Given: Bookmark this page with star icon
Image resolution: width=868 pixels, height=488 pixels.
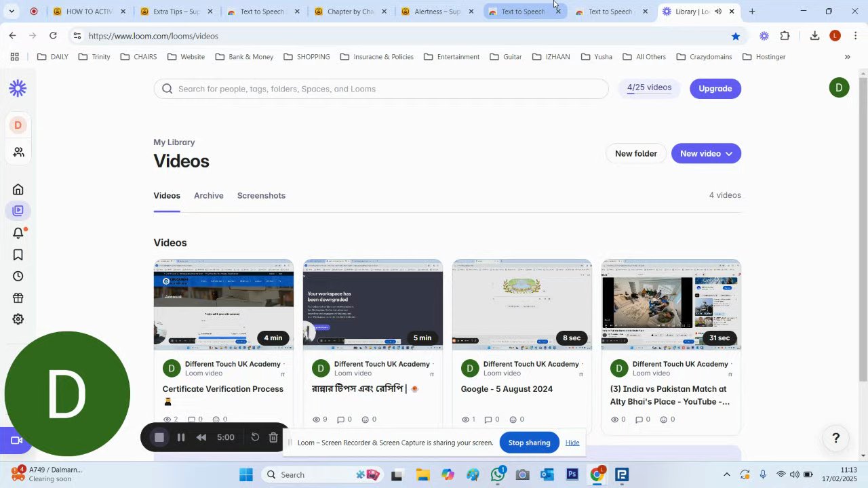Looking at the screenshot, I should [x=736, y=36].
